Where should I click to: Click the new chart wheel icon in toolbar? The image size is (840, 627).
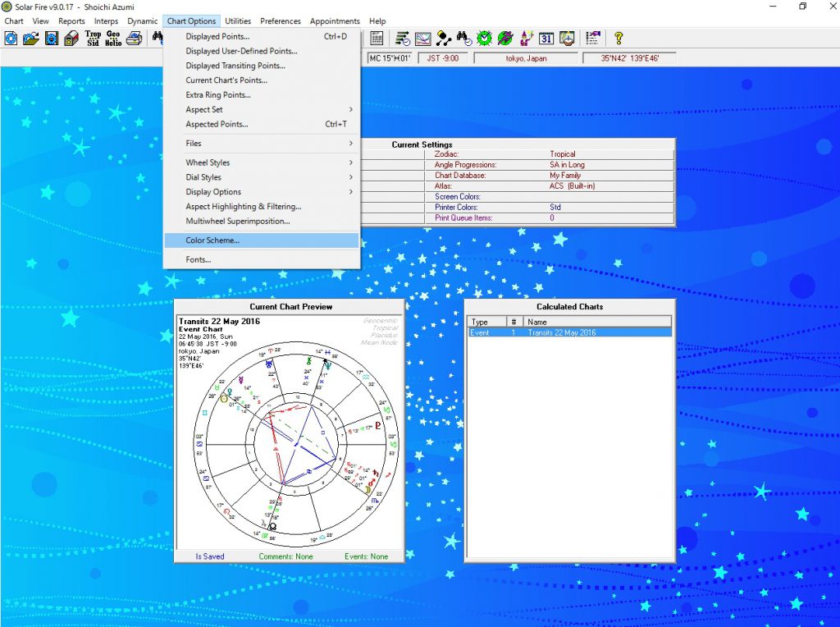[x=11, y=38]
